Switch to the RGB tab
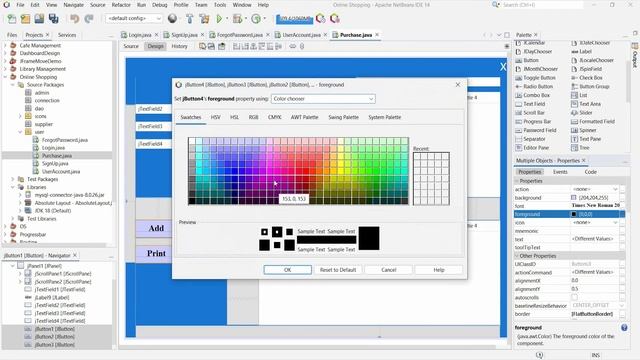Screen dimensions: 640x360 (253, 117)
